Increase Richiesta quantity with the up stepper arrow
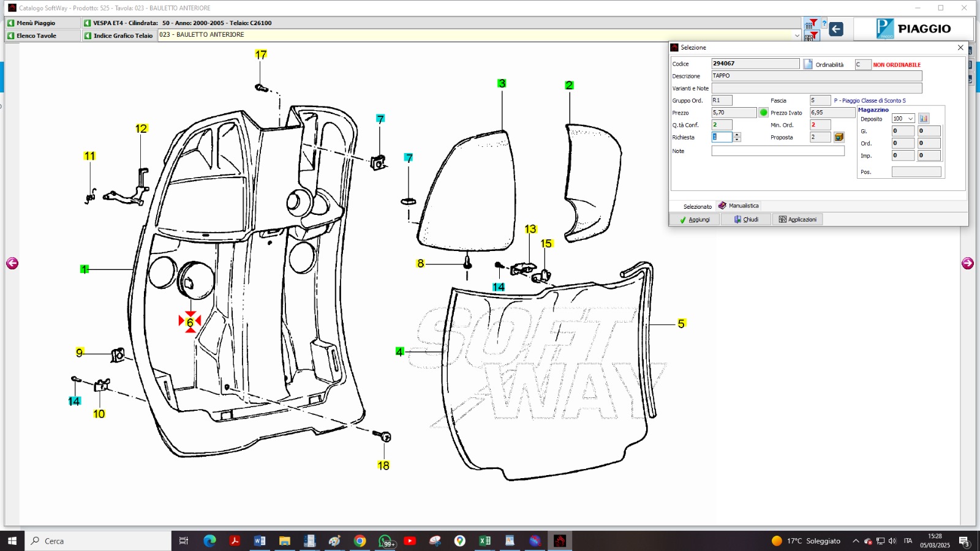Image resolution: width=980 pixels, height=551 pixels. click(x=737, y=135)
